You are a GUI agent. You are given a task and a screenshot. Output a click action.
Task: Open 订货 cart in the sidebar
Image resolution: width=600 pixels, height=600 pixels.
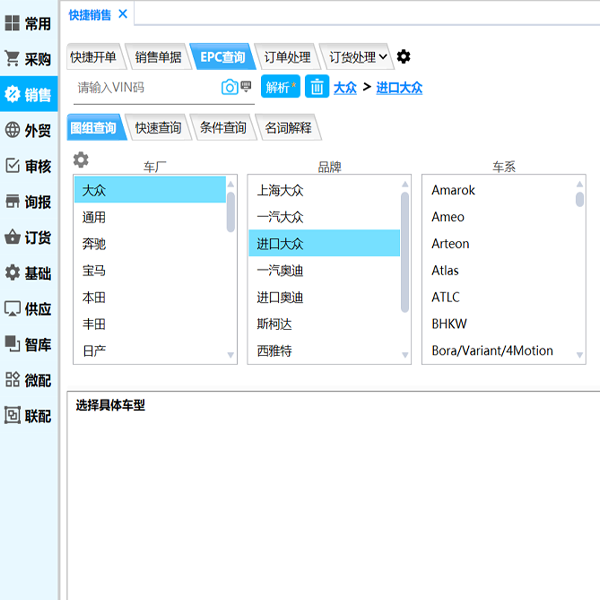[x=28, y=237]
